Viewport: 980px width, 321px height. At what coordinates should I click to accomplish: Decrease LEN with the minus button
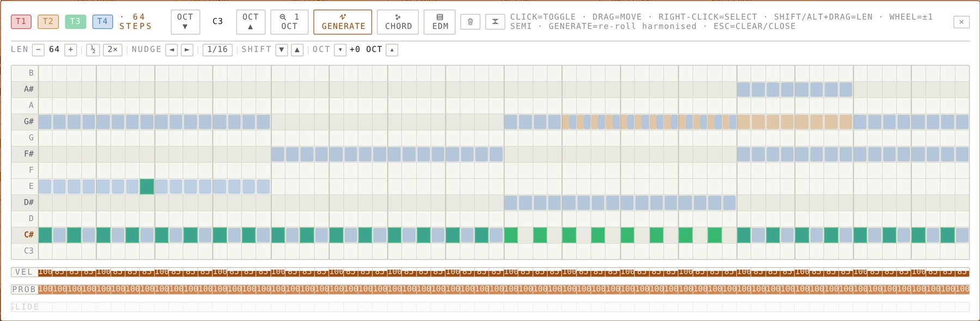[38, 50]
